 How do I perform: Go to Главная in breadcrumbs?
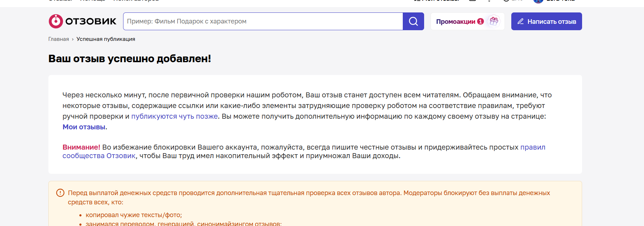pos(59,39)
